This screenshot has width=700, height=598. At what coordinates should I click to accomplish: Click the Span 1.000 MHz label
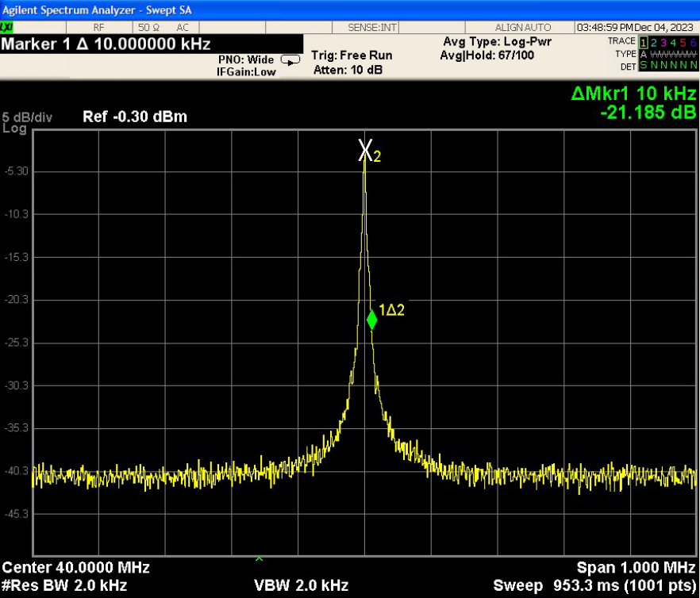coord(637,568)
